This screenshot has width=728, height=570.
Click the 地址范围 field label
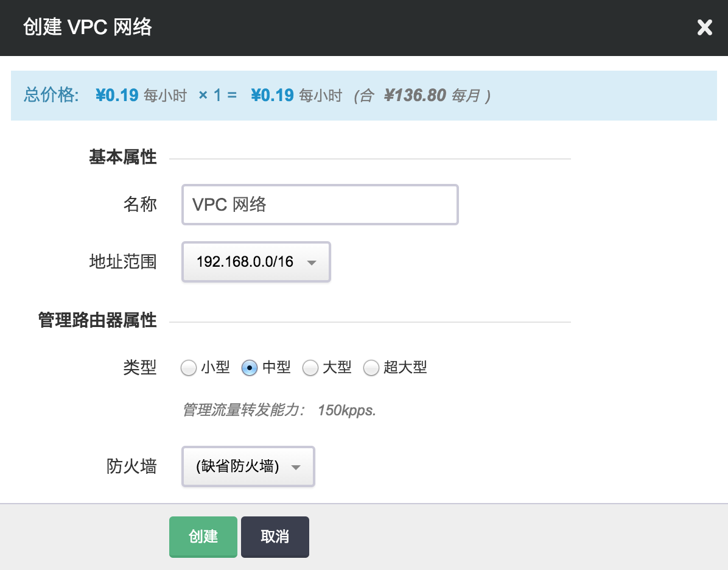point(124,262)
